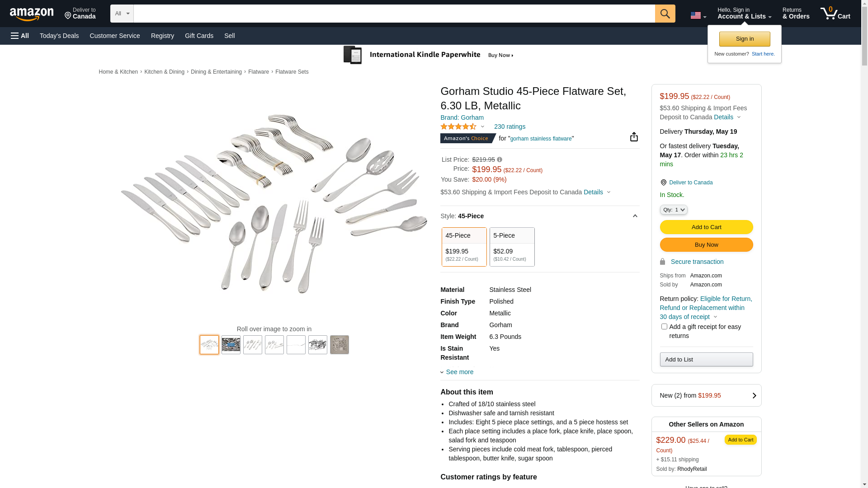Open Today's Deals in the navigation bar

59,36
